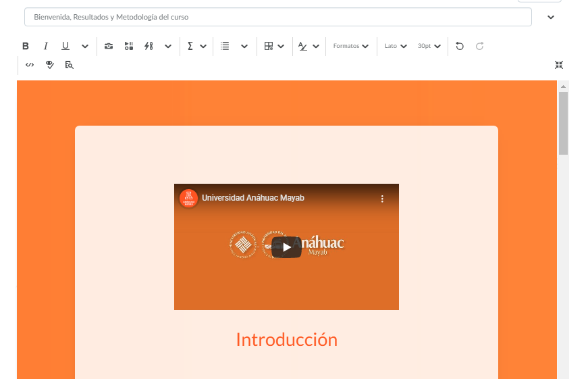Click the editor vertical scrollbar thumb

point(563,123)
